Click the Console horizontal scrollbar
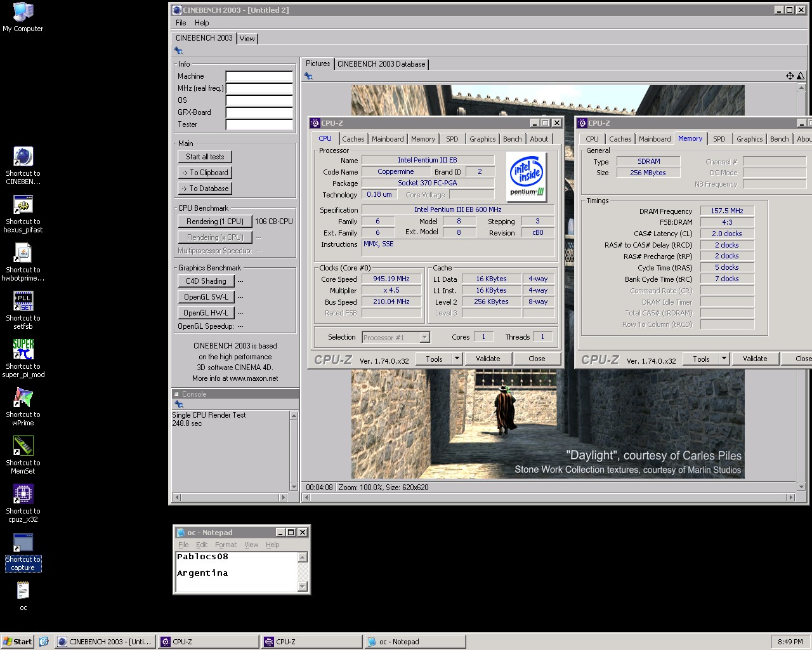The image size is (812, 650). point(230,497)
